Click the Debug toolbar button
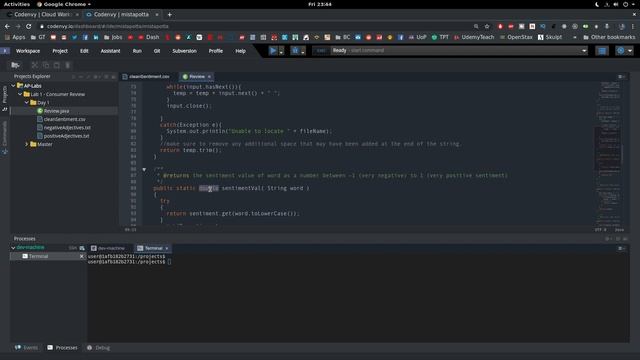The image size is (640, 360). click(295, 51)
